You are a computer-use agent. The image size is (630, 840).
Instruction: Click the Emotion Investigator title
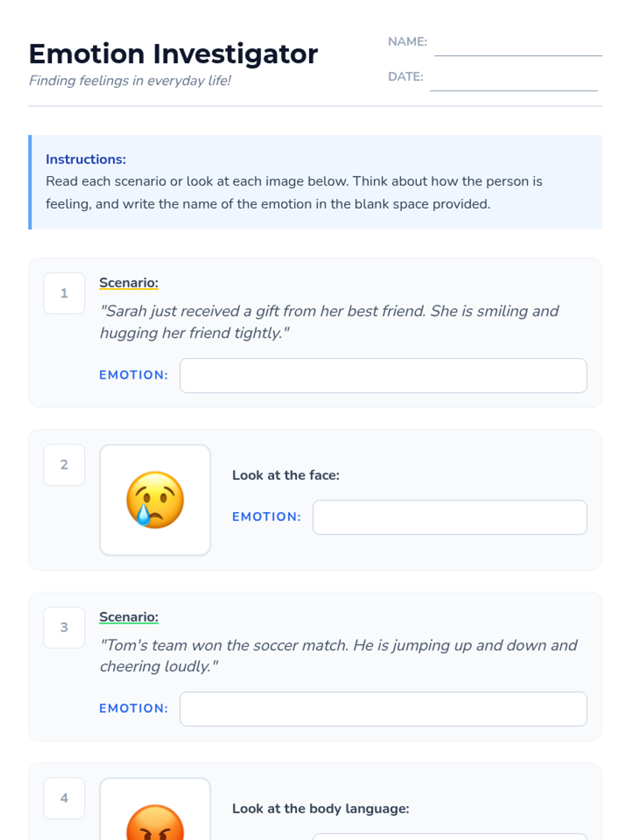point(173,54)
